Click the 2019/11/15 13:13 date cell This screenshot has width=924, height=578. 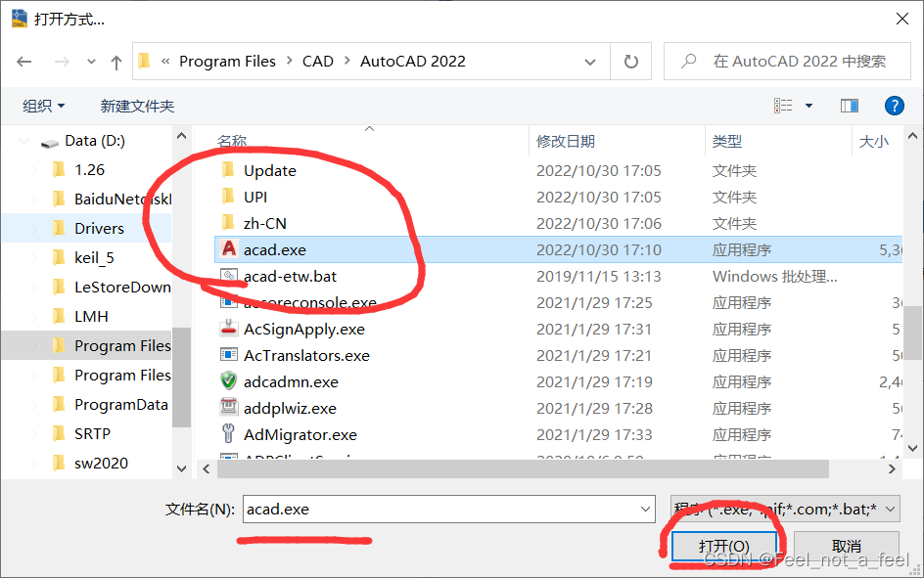click(599, 276)
